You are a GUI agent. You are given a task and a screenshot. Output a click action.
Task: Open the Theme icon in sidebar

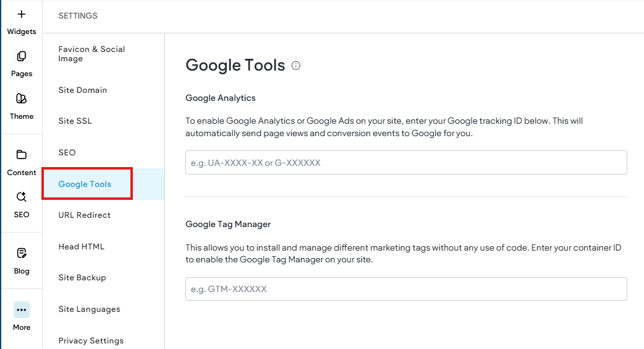(x=22, y=98)
